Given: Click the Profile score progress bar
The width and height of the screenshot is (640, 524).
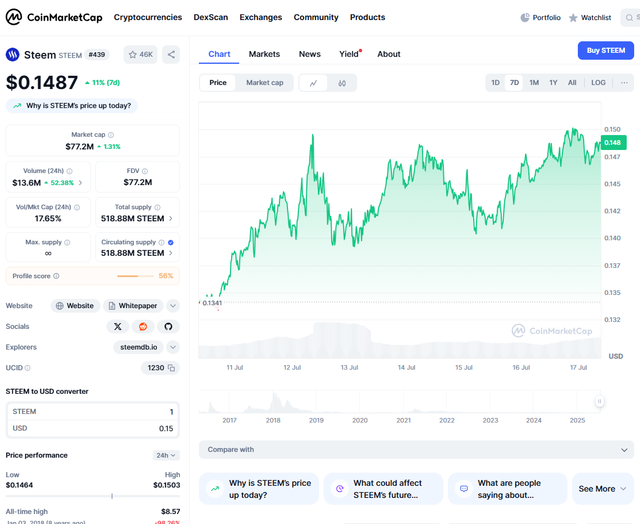Looking at the screenshot, I should coord(135,276).
